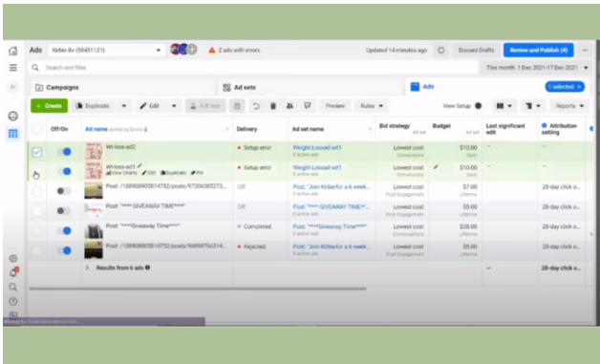Open the Duplicate dropdown arrow
Screen dimensions: 600x364
click(x=123, y=106)
